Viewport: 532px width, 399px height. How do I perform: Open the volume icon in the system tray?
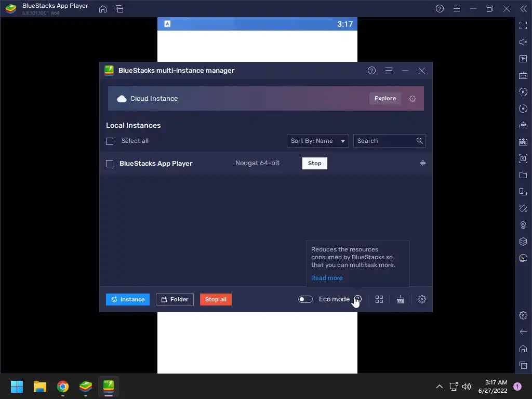(x=467, y=387)
